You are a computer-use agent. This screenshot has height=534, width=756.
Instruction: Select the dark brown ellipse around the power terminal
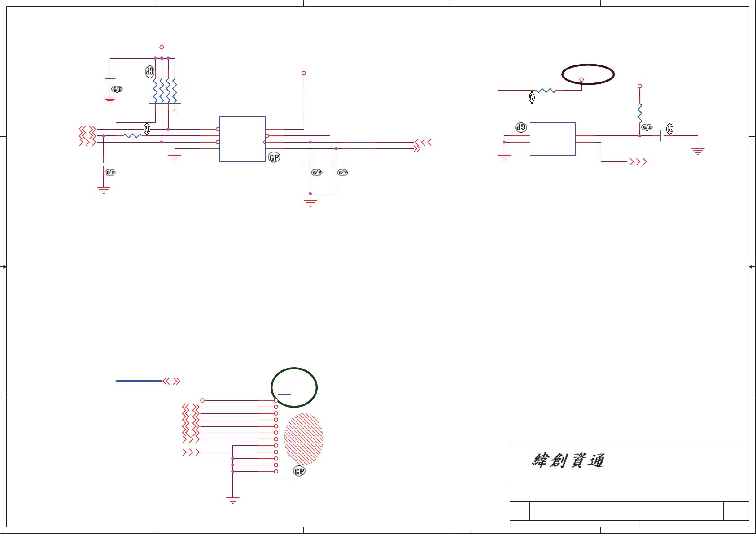tap(588, 74)
